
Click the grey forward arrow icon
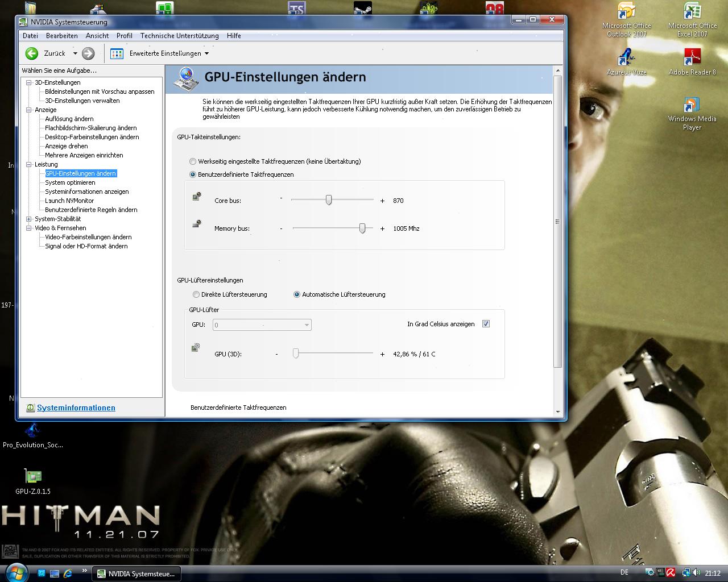[x=88, y=53]
